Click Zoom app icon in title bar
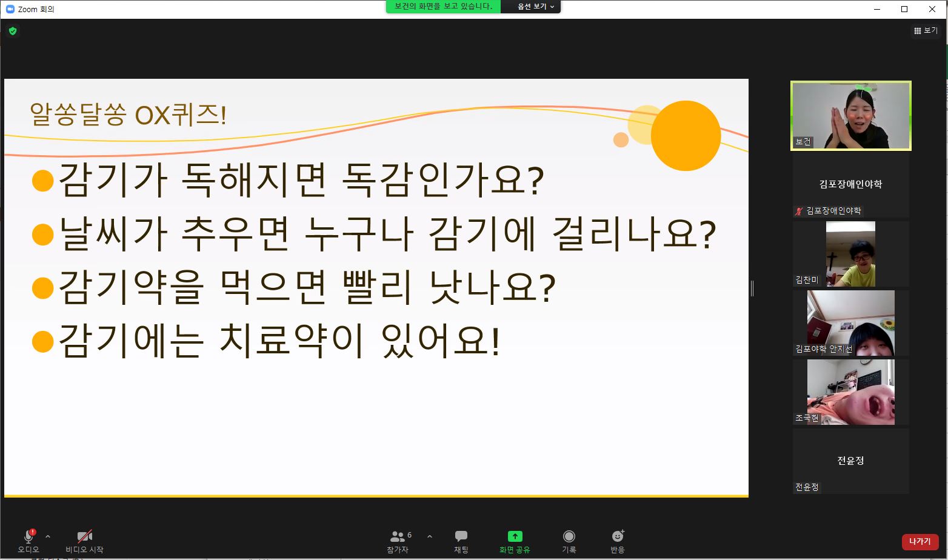This screenshot has height=560, width=948. point(10,9)
